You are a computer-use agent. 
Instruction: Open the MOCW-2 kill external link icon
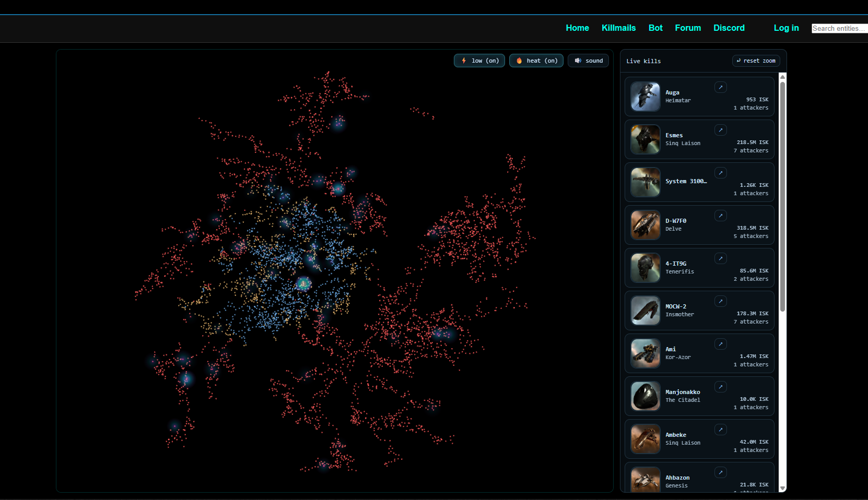[721, 301]
